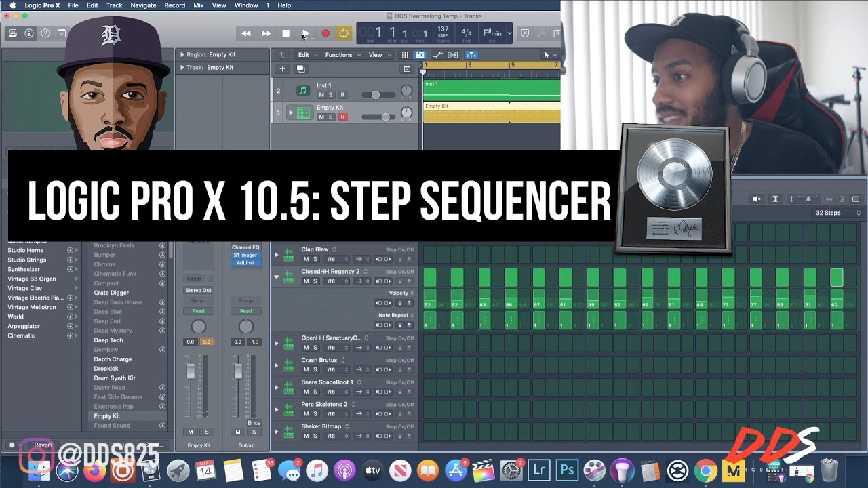This screenshot has height=488, width=868.
Task: Click the Channel EQ plug-in slot
Action: pyautogui.click(x=245, y=247)
